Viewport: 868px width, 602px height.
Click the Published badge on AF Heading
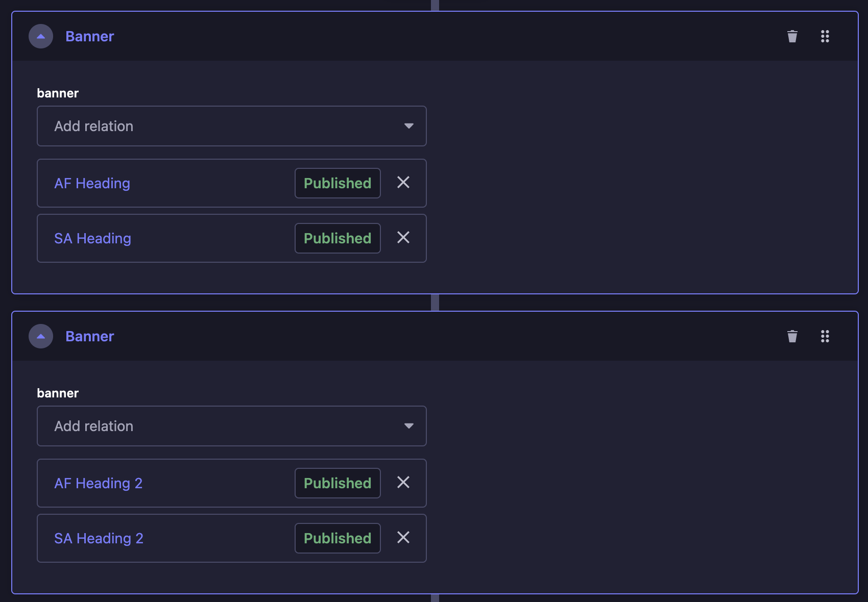[x=337, y=183]
